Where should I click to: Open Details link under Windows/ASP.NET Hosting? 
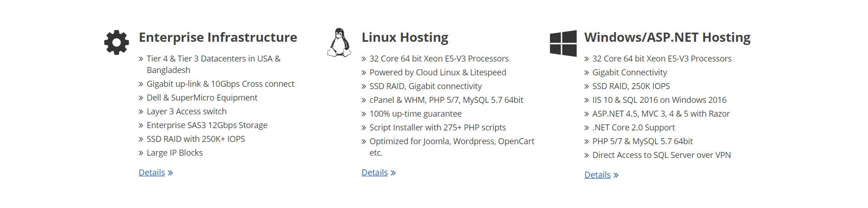[x=598, y=175]
